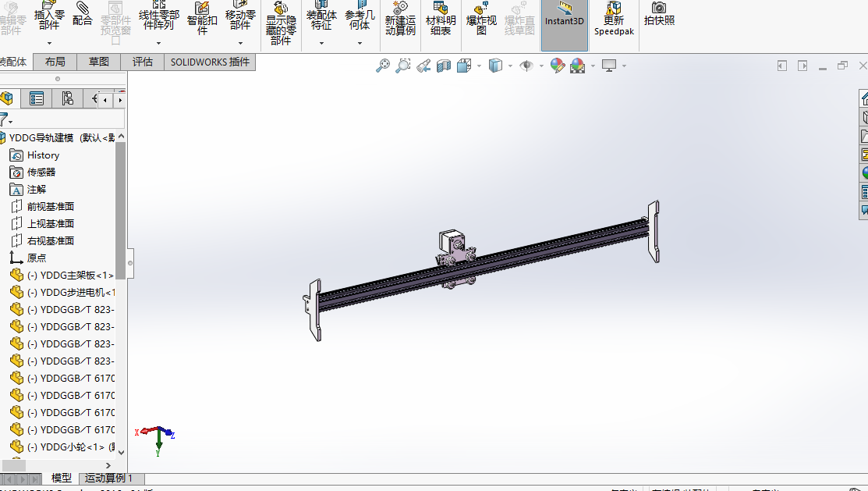Insert a Bill of Materials (材料明细表)
This screenshot has width=868, height=491.
pyautogui.click(x=441, y=18)
